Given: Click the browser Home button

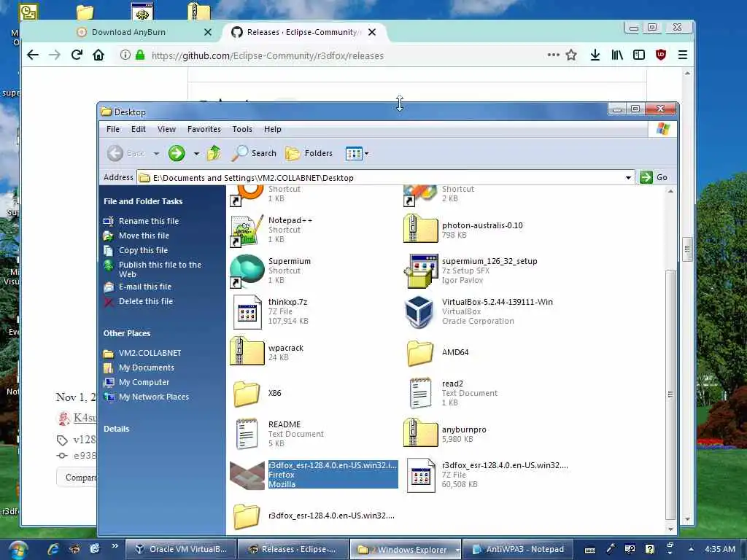Looking at the screenshot, I should 98,55.
